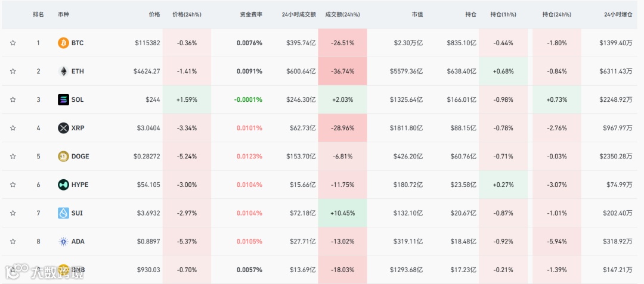Click ETH liquidation $6311.43万
The width and height of the screenshot is (644, 284).
tap(615, 71)
